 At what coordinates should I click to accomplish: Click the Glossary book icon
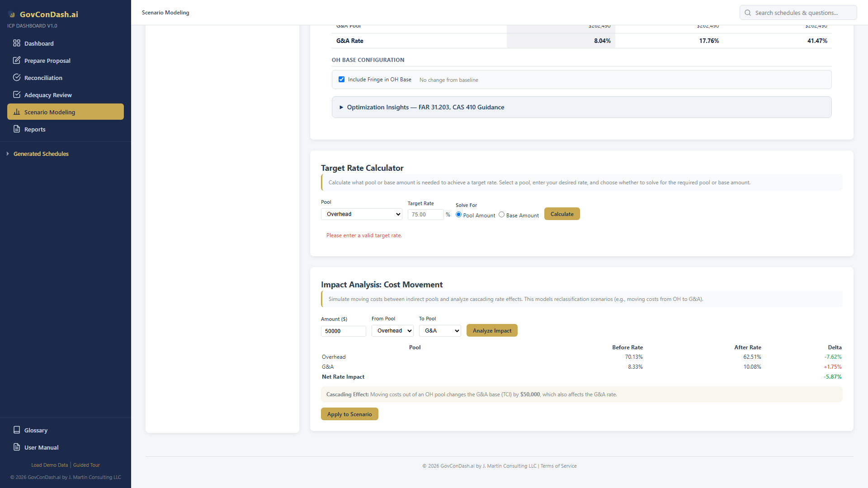tap(17, 430)
